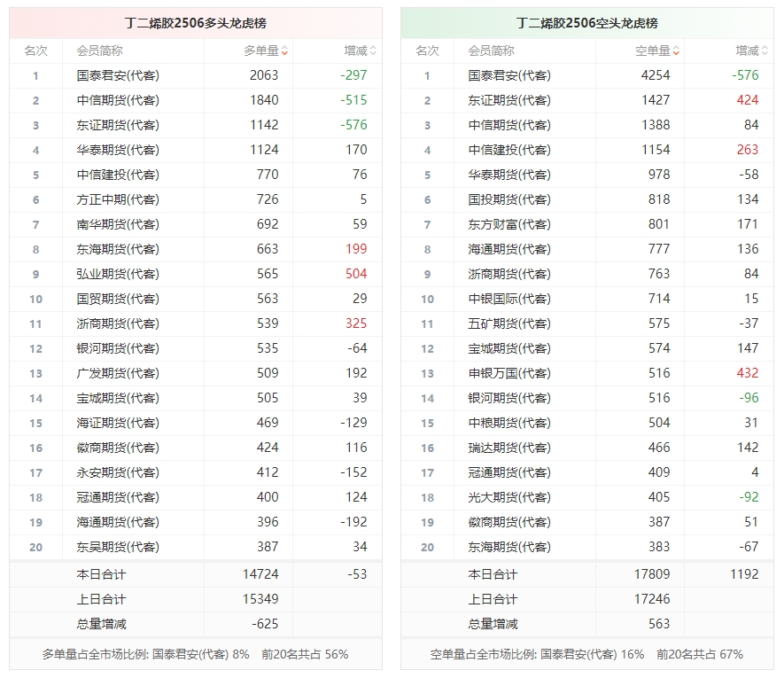784x678 pixels.
Task: Sort short table by 空单量 sort arrows
Action: point(676,51)
